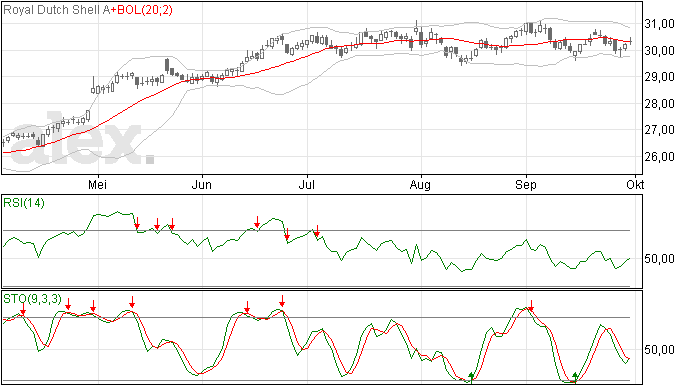The height and width of the screenshot is (387, 690).
Task: Click the 'STO(9,3,3)' panel label
Action: pyautogui.click(x=33, y=299)
